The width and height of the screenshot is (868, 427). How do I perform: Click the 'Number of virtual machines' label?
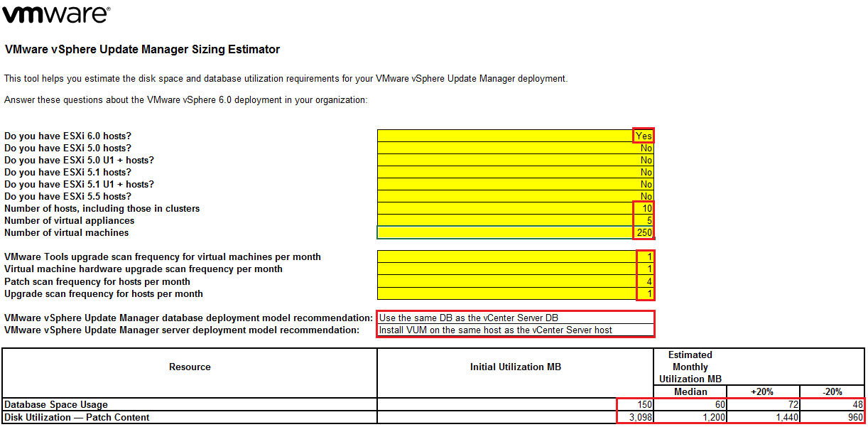pyautogui.click(x=66, y=232)
